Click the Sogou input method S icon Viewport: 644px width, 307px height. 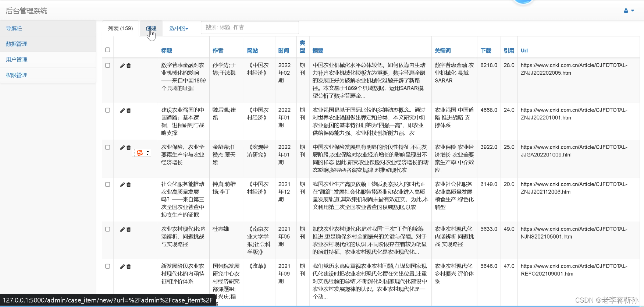140,153
